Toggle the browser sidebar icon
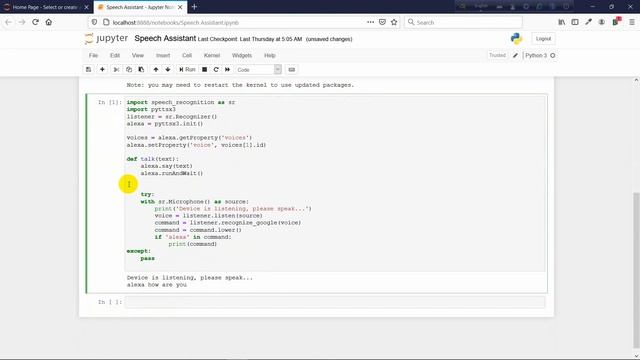 (575, 22)
